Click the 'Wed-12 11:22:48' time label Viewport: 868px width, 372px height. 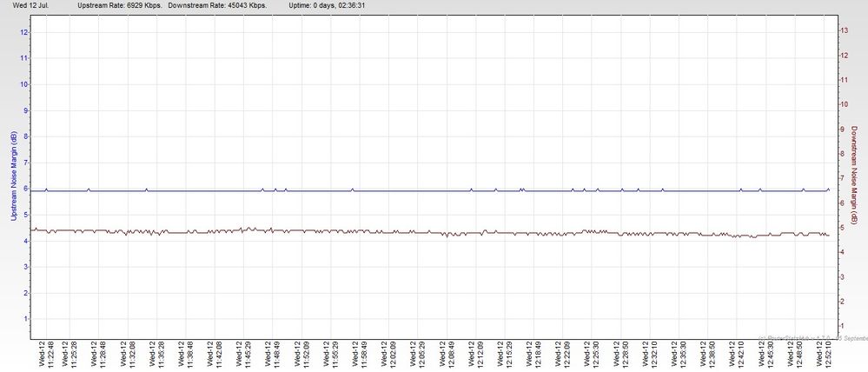[47, 355]
